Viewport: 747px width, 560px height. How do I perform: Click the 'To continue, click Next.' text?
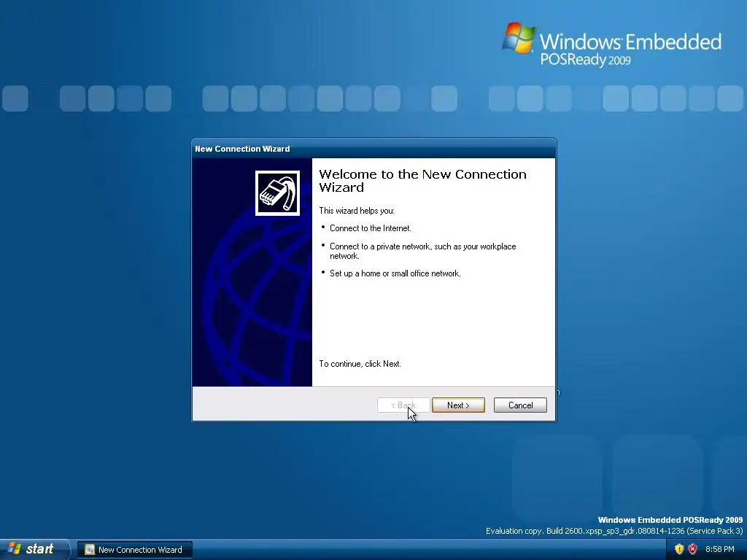(x=360, y=364)
